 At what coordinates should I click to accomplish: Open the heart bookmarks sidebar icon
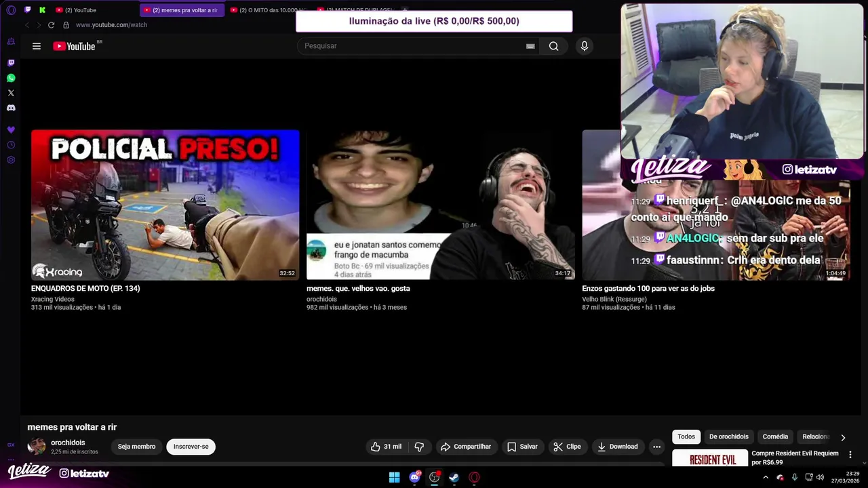click(x=11, y=129)
